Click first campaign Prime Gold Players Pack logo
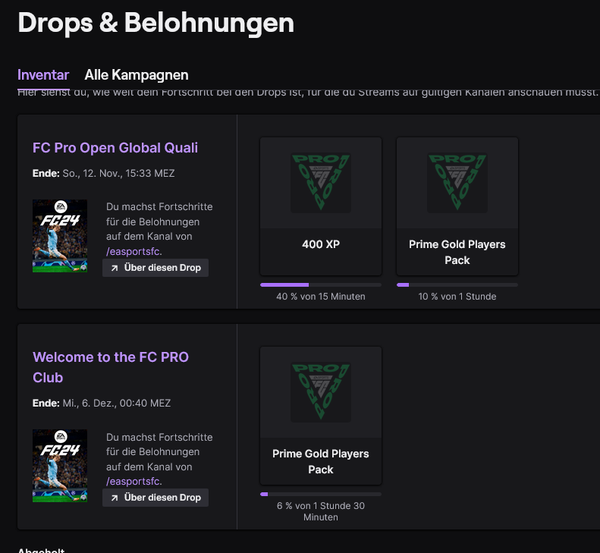 457,182
